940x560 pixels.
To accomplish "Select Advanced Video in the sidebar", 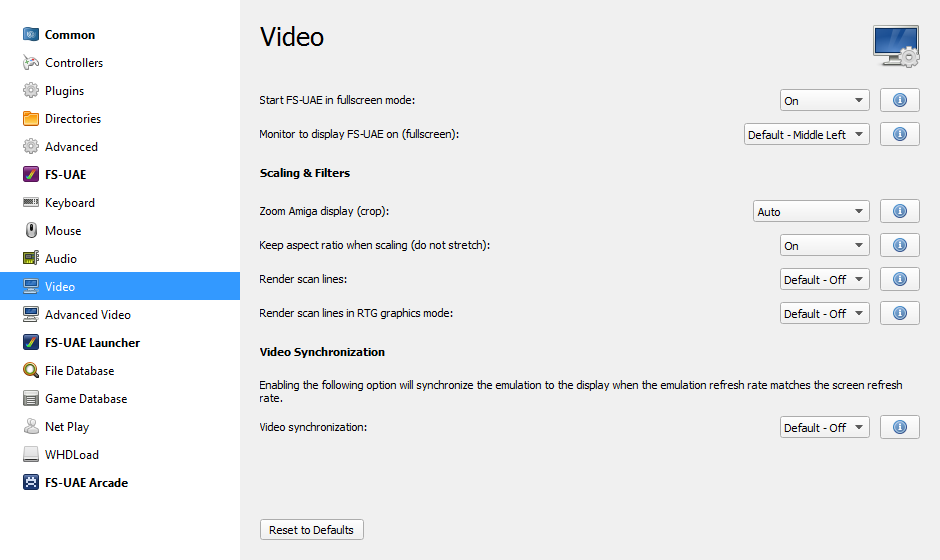I will 87,315.
